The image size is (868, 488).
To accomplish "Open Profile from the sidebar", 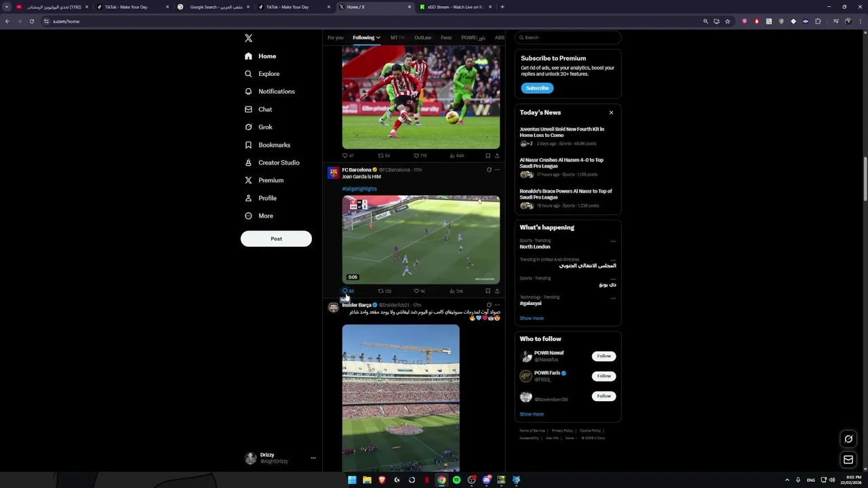I will (260, 198).
